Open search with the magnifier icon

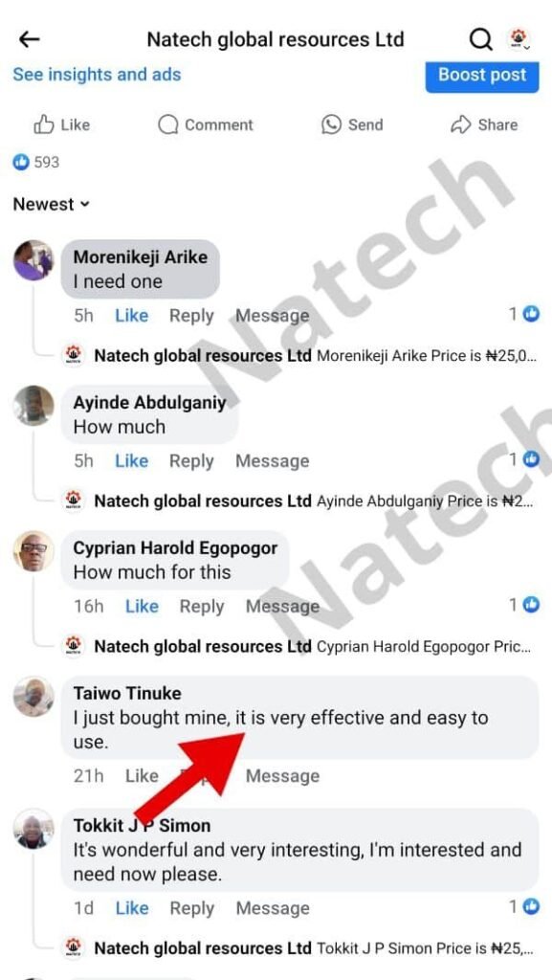[481, 40]
